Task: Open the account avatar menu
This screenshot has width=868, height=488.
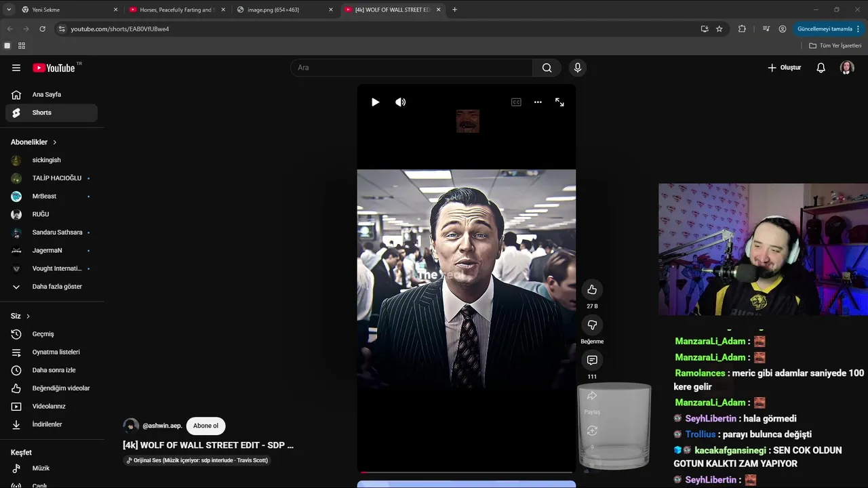Action: 847,68
